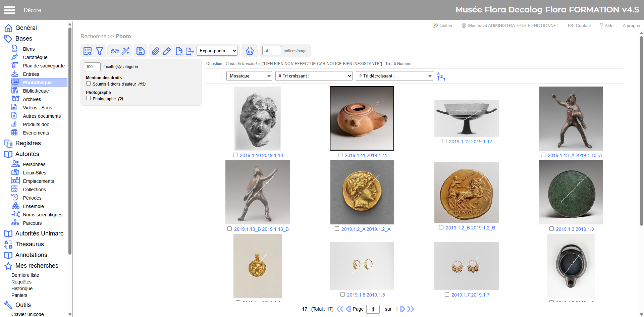
Task: Open marble head thumbnail 2019.1.10
Action: [257, 118]
